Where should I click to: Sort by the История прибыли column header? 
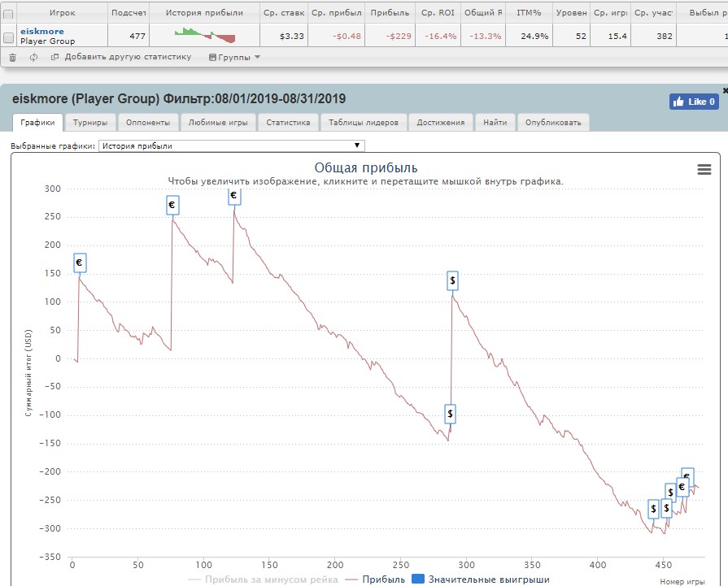pyautogui.click(x=204, y=13)
